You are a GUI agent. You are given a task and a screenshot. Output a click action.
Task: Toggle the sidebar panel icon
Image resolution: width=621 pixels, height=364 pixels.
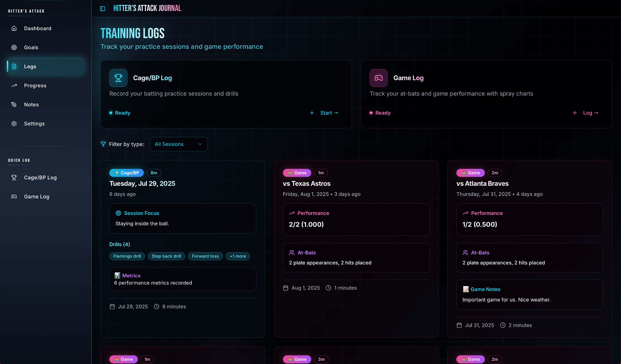[102, 9]
